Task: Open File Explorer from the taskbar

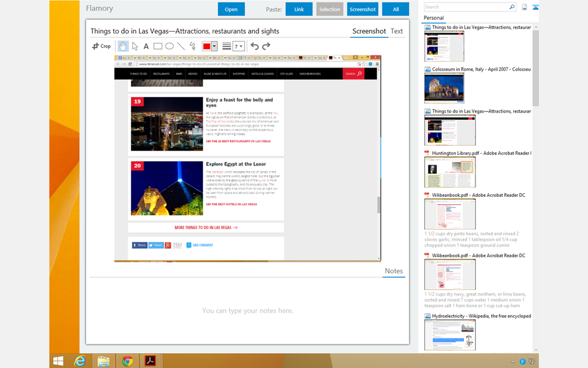Action: [x=103, y=361]
